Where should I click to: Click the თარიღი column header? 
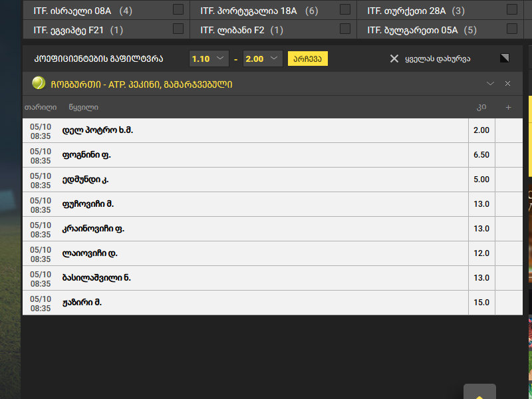41,108
